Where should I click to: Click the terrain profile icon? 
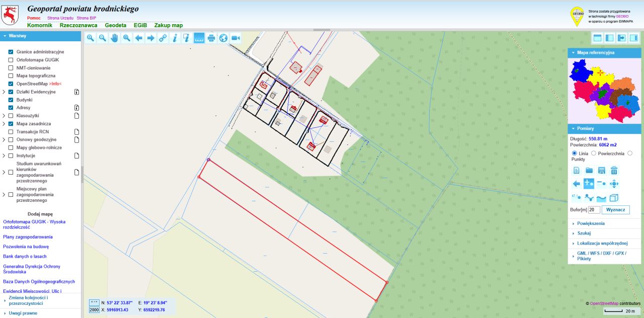click(x=601, y=197)
